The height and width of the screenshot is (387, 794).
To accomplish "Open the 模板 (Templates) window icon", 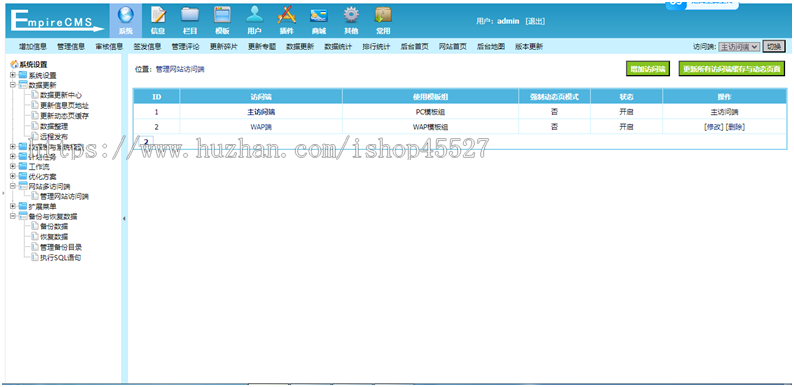I will pyautogui.click(x=222, y=16).
